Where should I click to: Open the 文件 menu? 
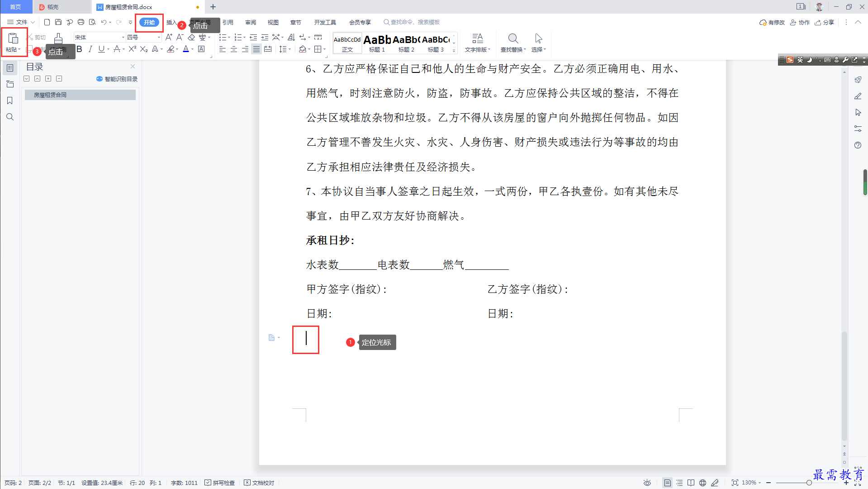pos(20,22)
